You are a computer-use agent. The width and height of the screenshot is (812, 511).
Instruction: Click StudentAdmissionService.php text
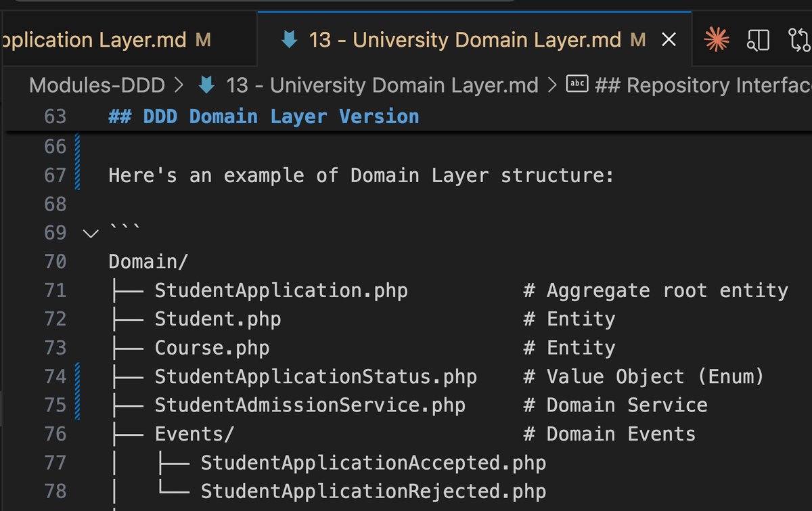pyautogui.click(x=310, y=405)
